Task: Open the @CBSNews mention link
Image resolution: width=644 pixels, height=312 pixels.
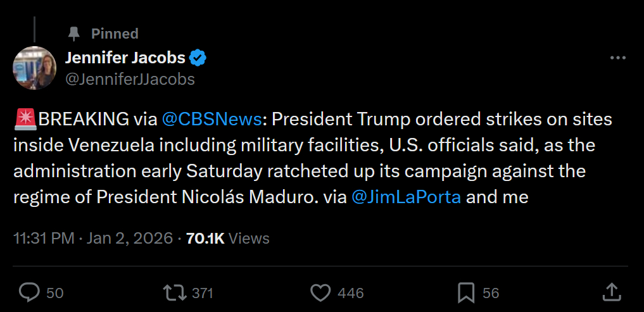Action: point(212,119)
